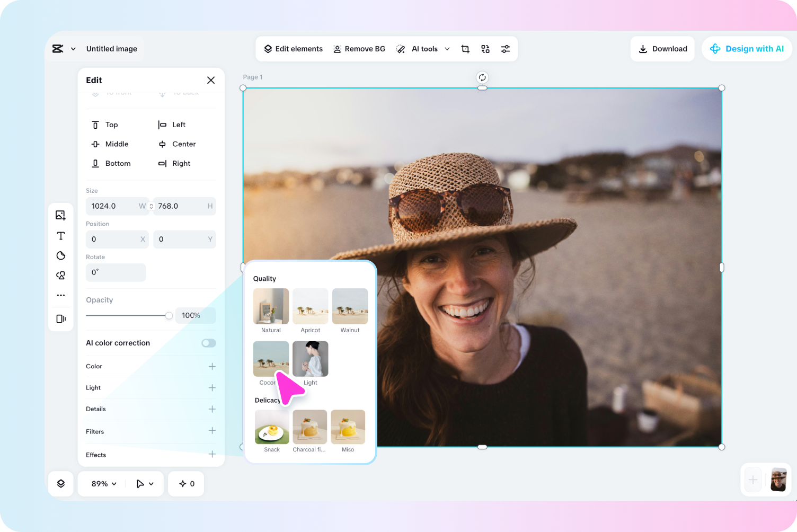The image size is (797, 532).
Task: Click the collapse panel icon in sidebar
Action: pos(61,318)
